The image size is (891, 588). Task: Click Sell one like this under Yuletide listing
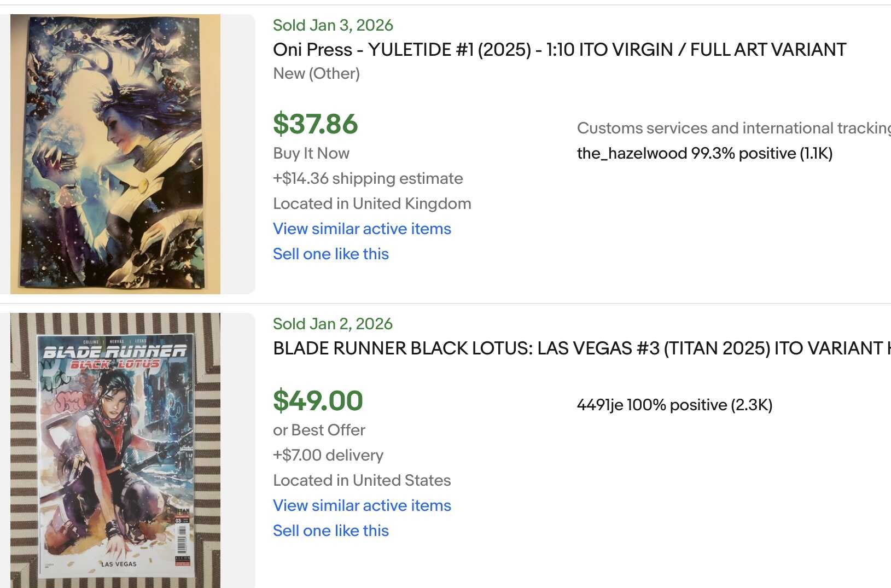(330, 254)
